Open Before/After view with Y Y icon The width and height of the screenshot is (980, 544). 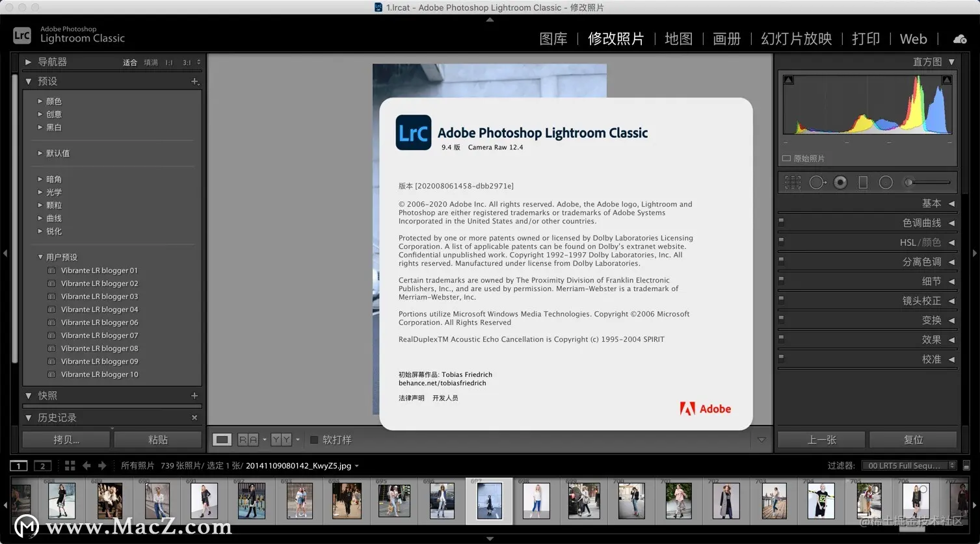coord(281,440)
